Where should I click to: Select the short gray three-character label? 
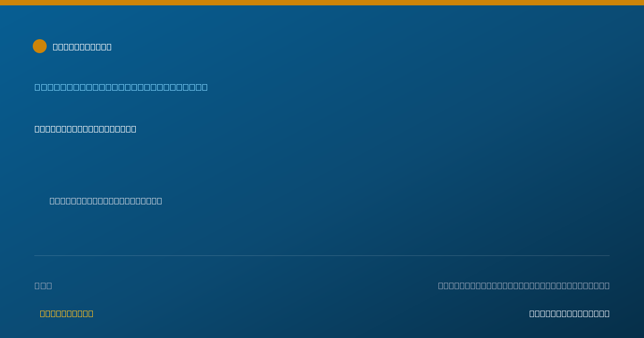pyautogui.click(x=43, y=285)
